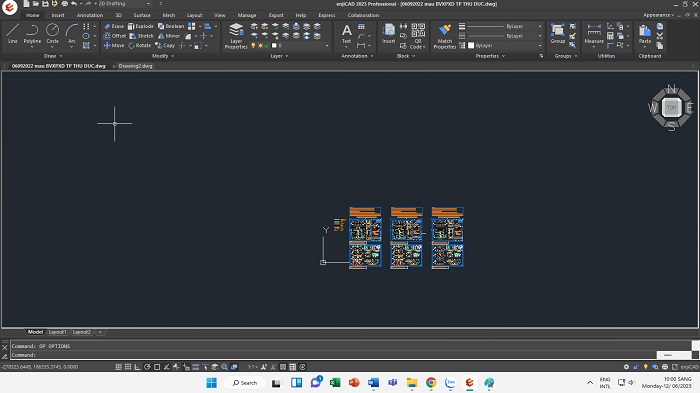Image resolution: width=700 pixels, height=393 pixels.
Task: Toggle polar tracking in status bar
Action: click(147, 367)
